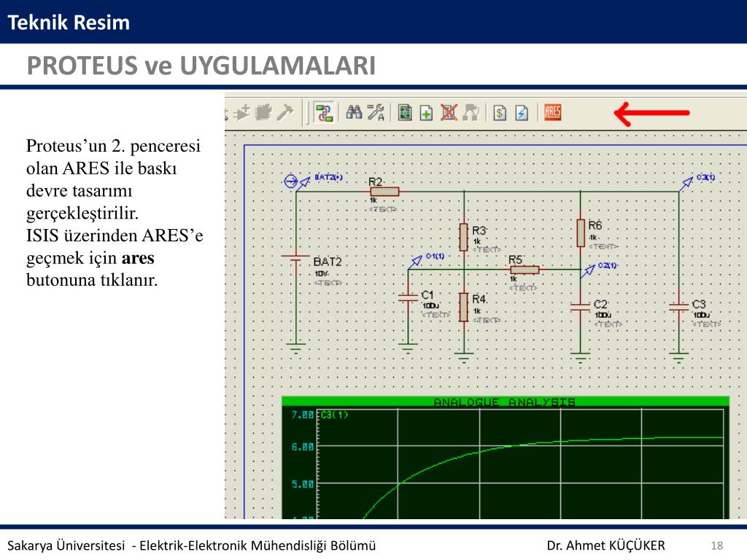
Task: Click the 10V value under BAT2
Action: 322,274
